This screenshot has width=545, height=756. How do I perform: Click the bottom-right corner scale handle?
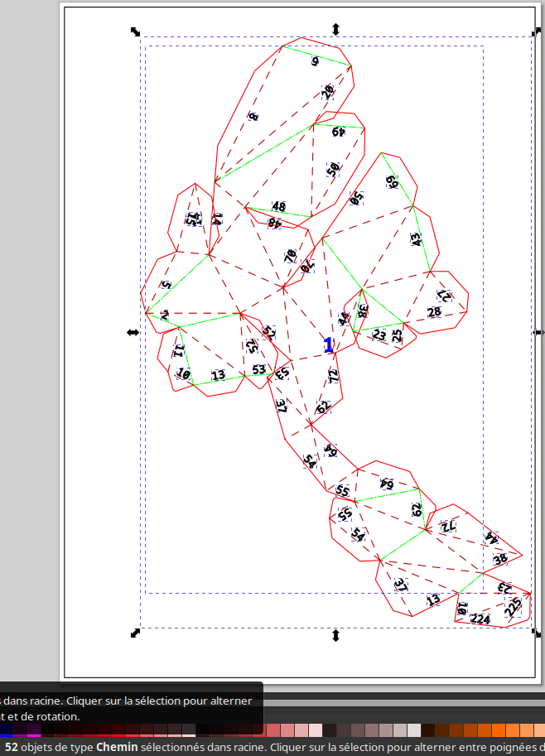[x=536, y=633]
